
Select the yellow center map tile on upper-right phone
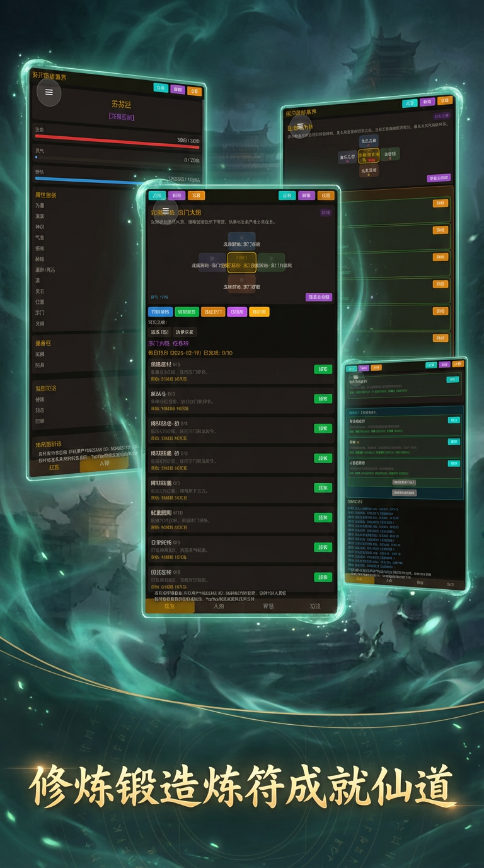(x=369, y=156)
